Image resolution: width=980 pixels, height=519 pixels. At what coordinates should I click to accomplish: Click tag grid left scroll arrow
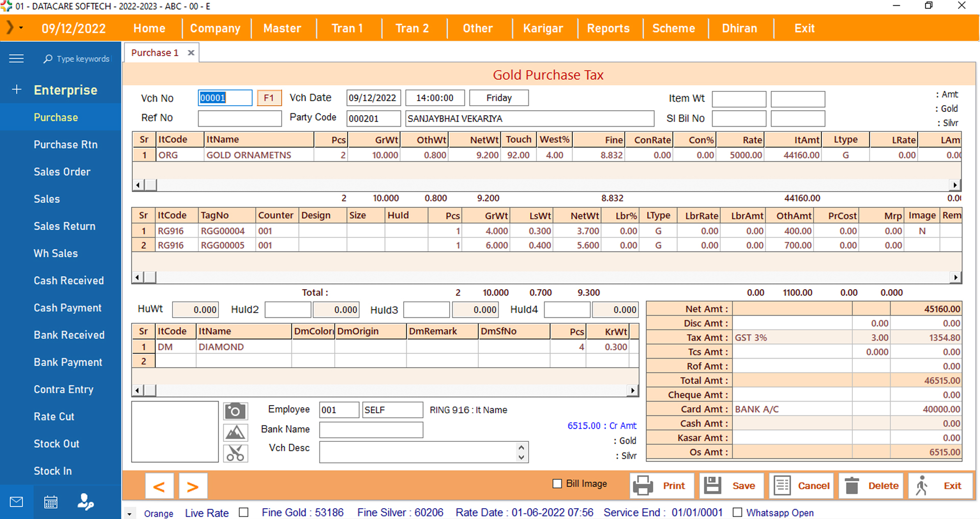138,277
